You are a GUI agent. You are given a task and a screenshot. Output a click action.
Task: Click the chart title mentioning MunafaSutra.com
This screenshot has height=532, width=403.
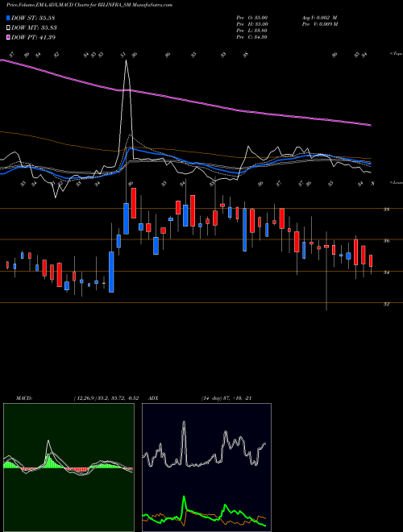click(89, 5)
